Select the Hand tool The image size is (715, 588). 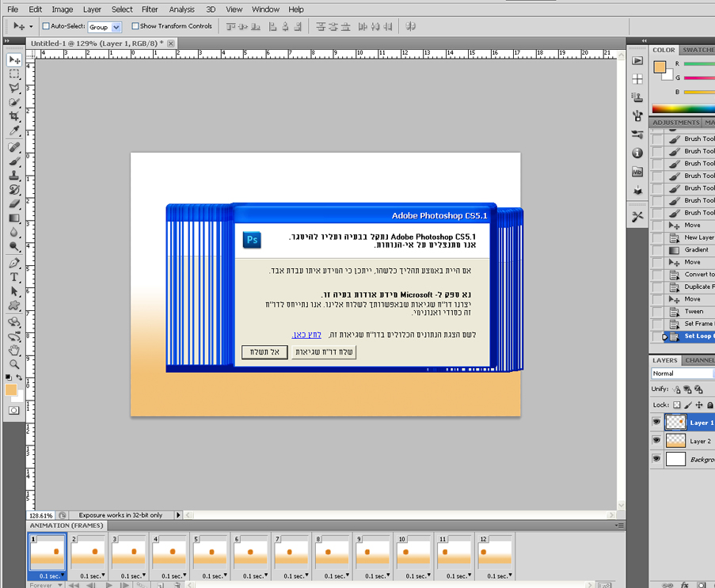pyautogui.click(x=14, y=350)
